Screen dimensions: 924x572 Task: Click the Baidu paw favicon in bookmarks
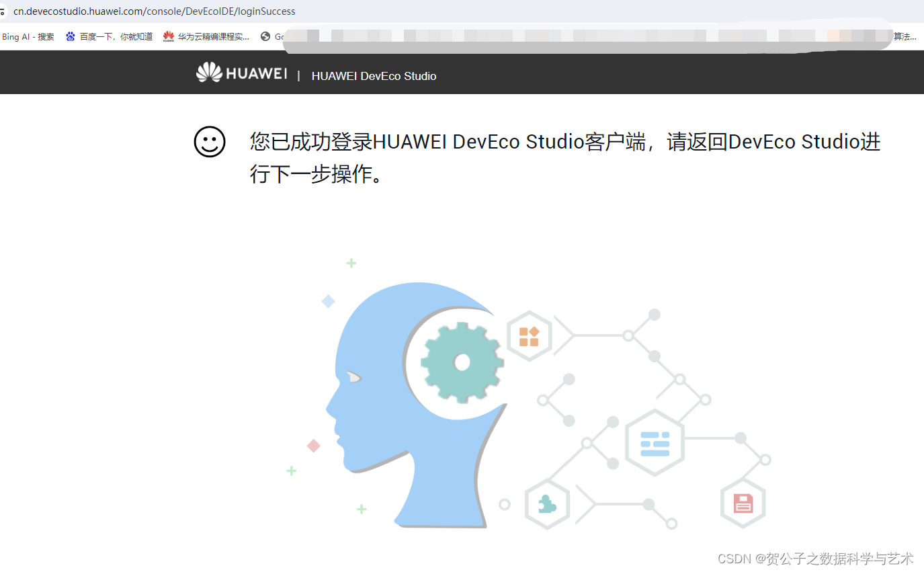[x=71, y=37]
